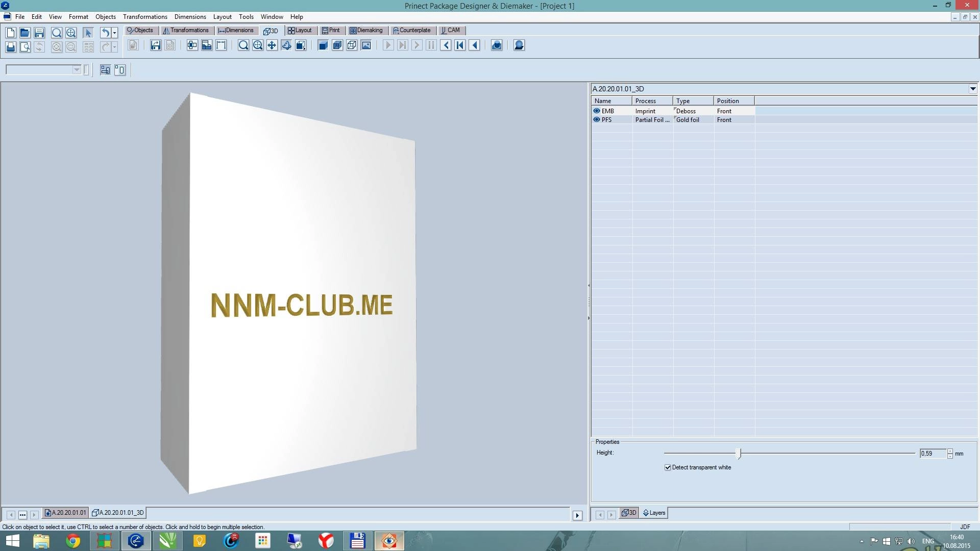Open the A.20.20.01.01_3D panel dropdown
This screenshot has height=551, width=980.
(973, 89)
